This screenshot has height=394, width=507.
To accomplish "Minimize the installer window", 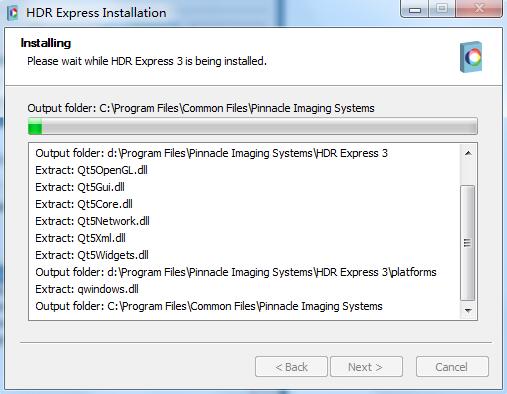I will click(x=415, y=9).
